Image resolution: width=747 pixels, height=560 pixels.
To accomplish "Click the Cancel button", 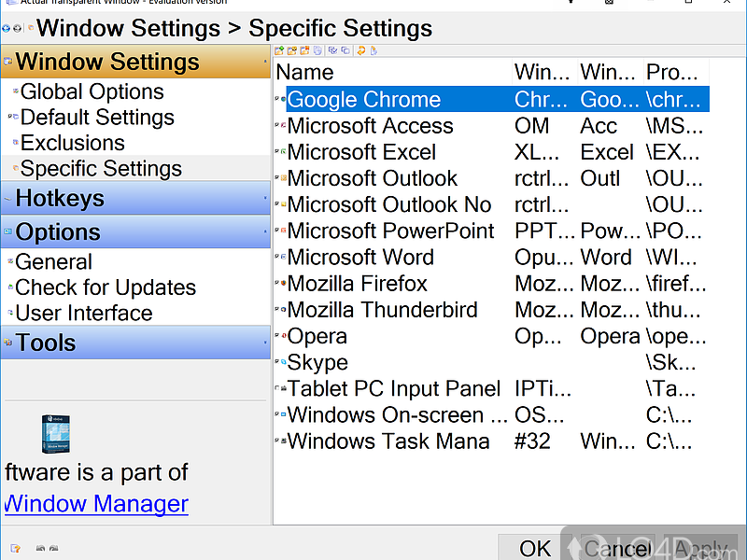I will coord(618,548).
